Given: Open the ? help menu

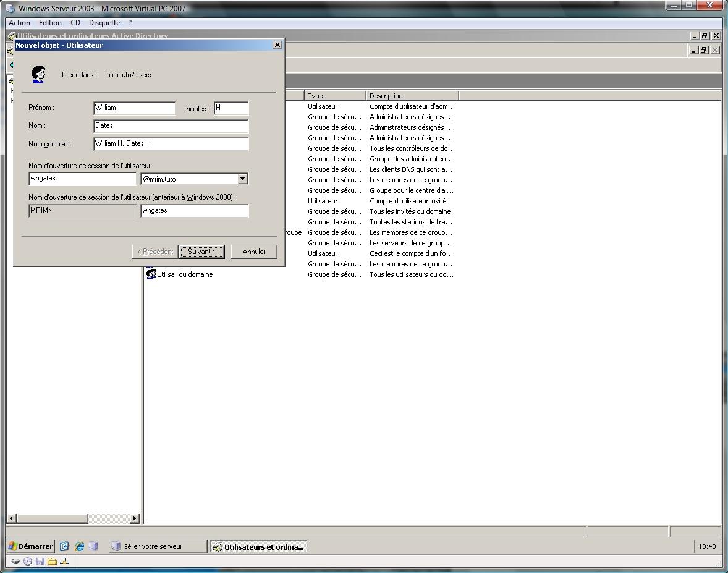Looking at the screenshot, I should point(130,23).
